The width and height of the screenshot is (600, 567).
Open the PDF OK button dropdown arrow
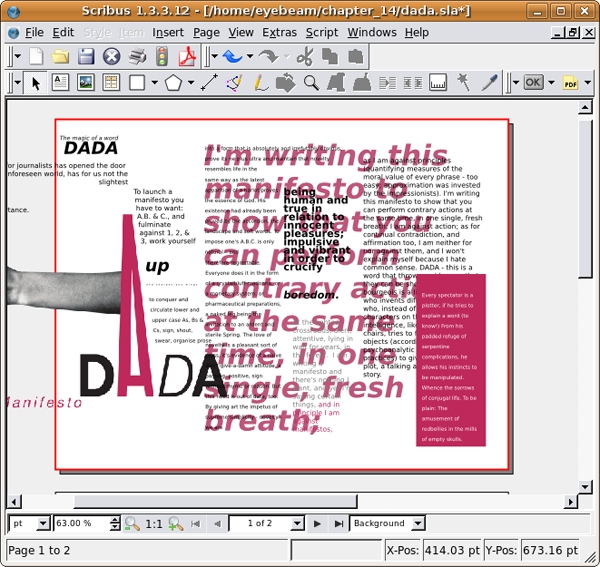[x=551, y=82]
